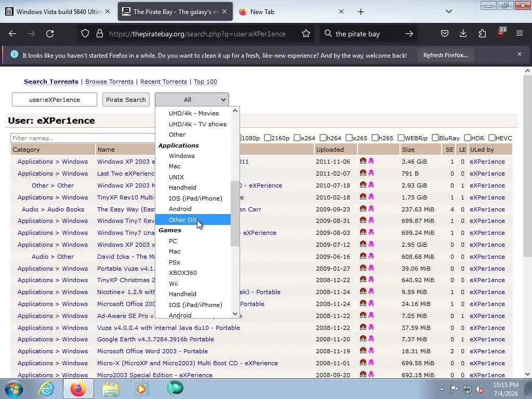The width and height of the screenshot is (532, 399).
Task: Click the Filter names input field
Action: [83, 138]
